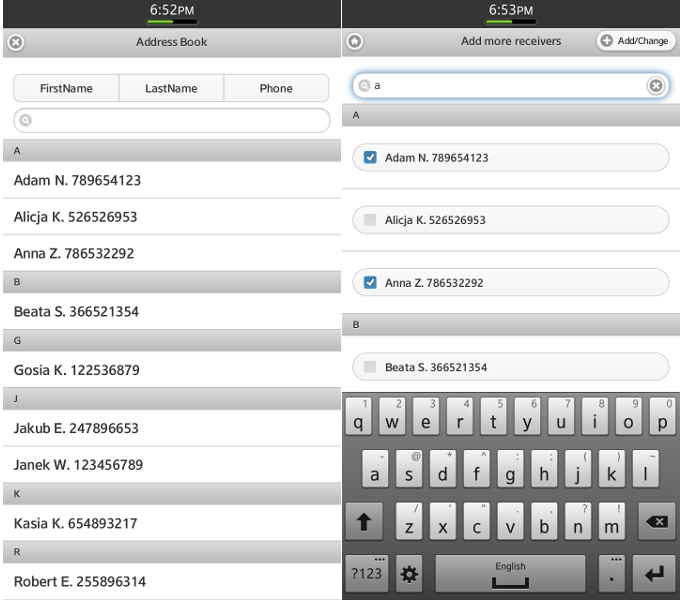Image resolution: width=680 pixels, height=600 pixels.
Task: Check the Beata S. 366521354 checkbox
Action: (371, 367)
